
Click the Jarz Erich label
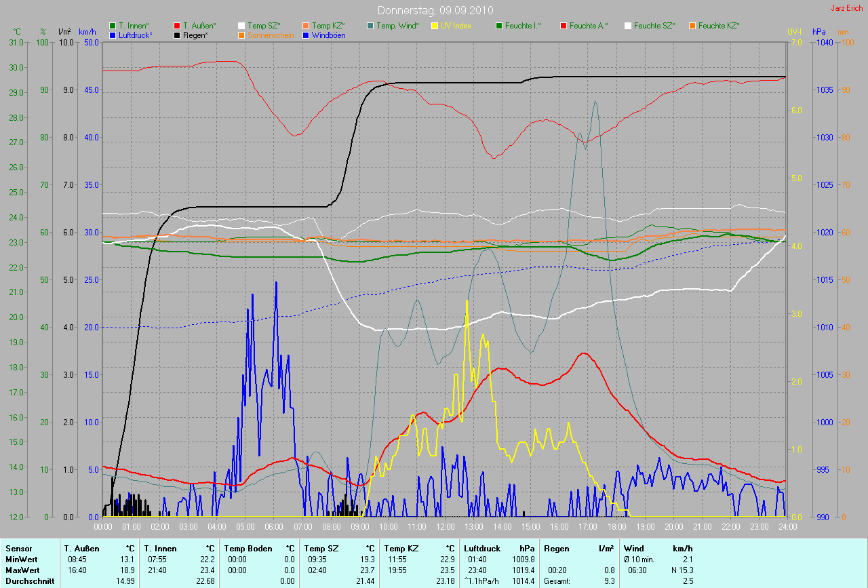(x=848, y=8)
